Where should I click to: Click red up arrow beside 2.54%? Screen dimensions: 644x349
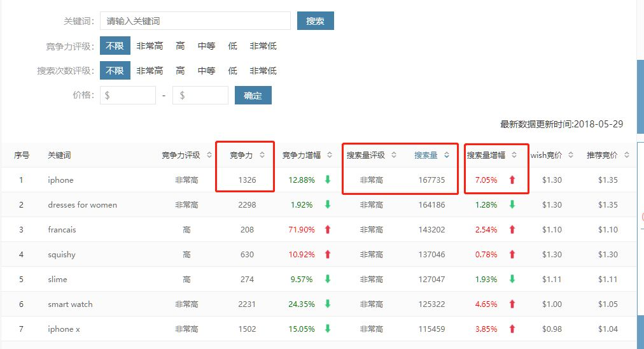(x=512, y=229)
